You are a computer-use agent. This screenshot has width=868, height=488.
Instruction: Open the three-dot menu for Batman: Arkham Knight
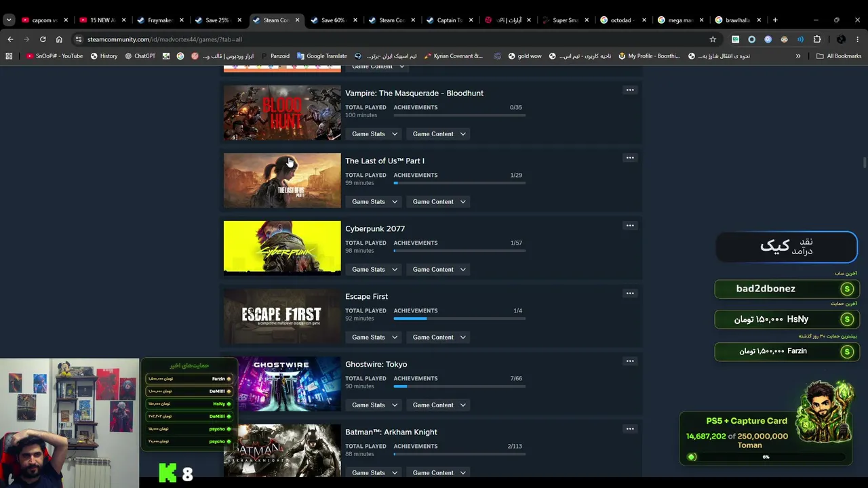[630, 429]
